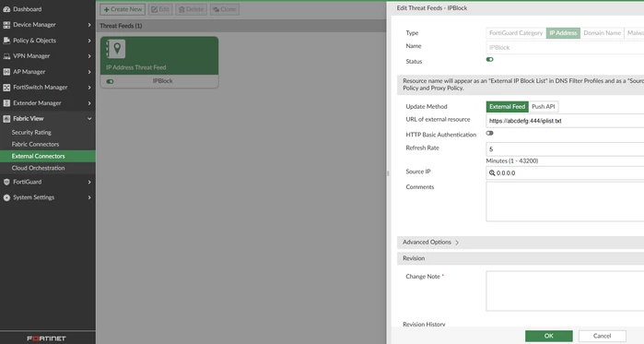Select External Connectors menu item
The width and height of the screenshot is (644, 344).
pyautogui.click(x=48, y=156)
